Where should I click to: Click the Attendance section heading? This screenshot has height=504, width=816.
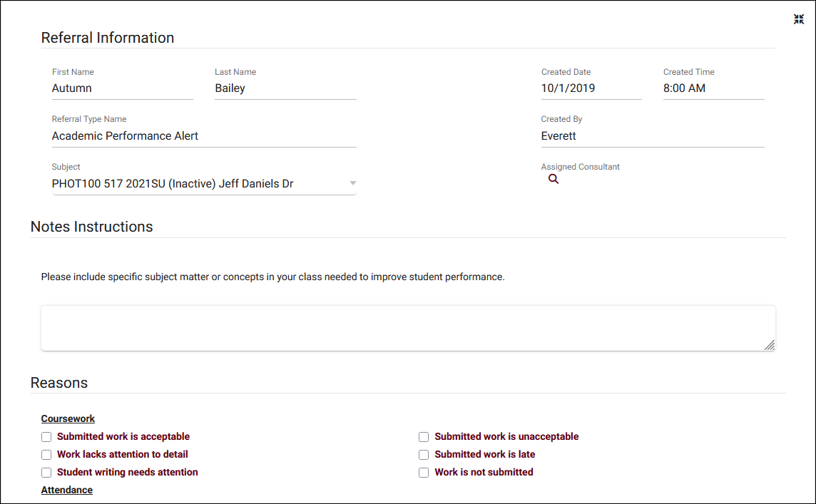(x=67, y=490)
